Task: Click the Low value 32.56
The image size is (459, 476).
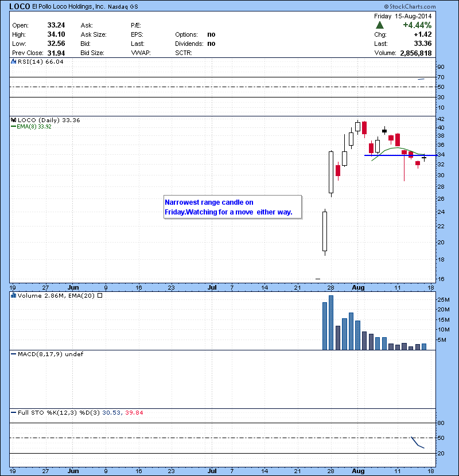Action: pyautogui.click(x=56, y=44)
